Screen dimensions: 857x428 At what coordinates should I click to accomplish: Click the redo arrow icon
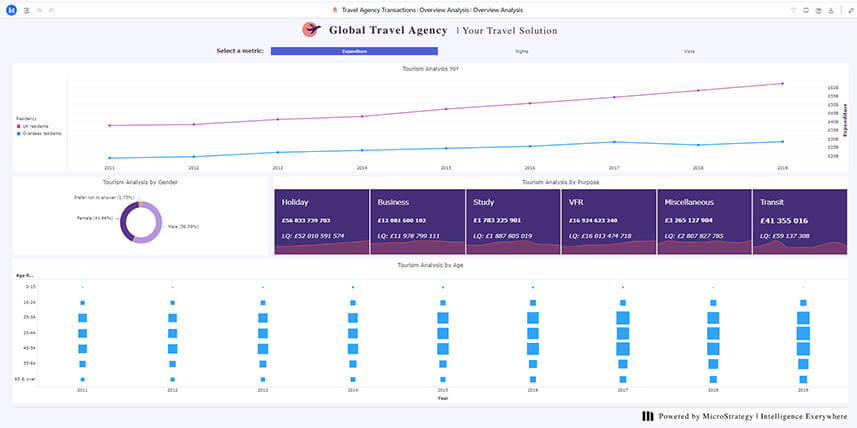click(51, 10)
